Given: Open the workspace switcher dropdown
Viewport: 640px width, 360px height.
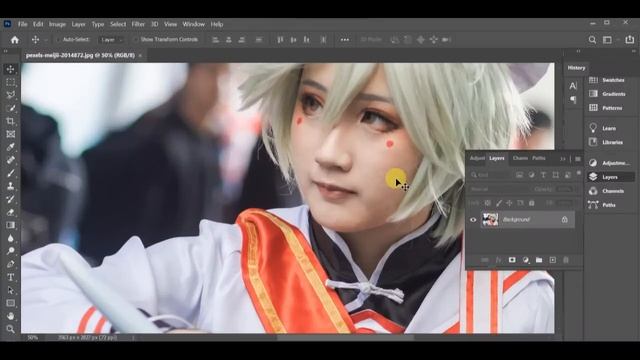Looking at the screenshot, I should pos(608,40).
